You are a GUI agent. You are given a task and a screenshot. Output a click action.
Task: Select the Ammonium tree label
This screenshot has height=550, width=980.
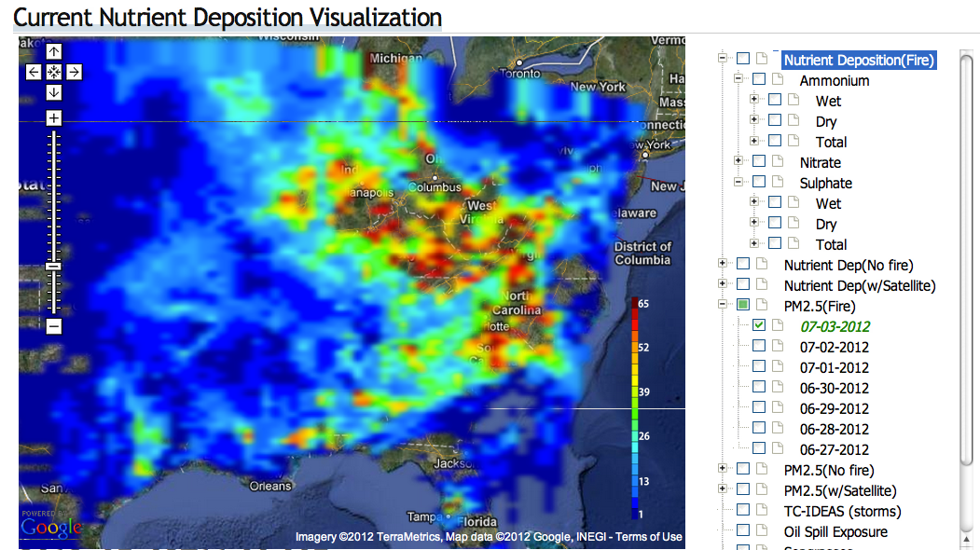tap(835, 80)
